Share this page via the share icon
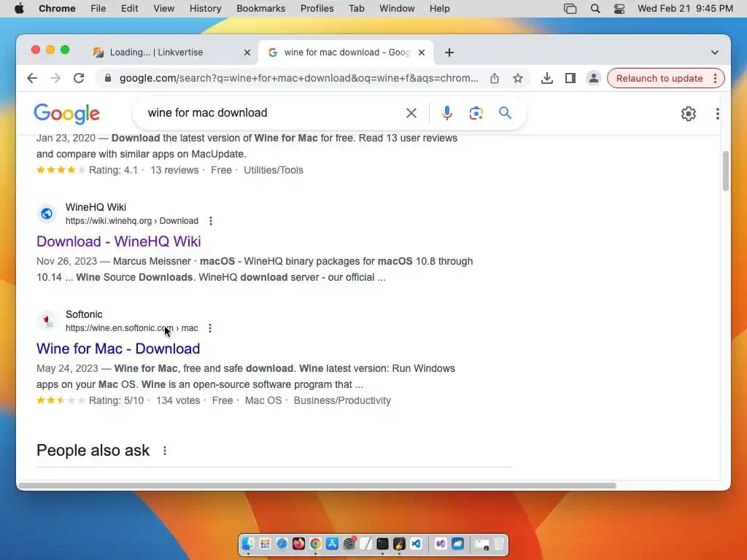The width and height of the screenshot is (747, 560). click(495, 78)
